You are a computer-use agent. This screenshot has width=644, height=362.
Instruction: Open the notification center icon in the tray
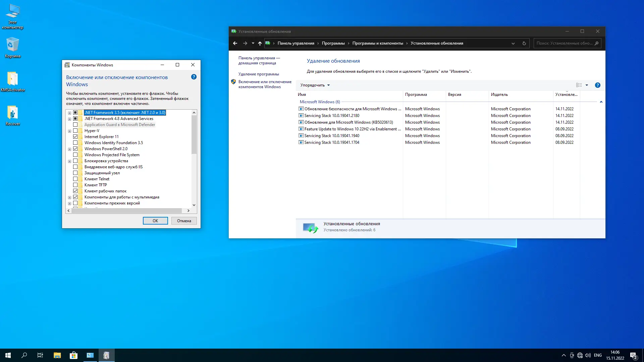(633, 355)
